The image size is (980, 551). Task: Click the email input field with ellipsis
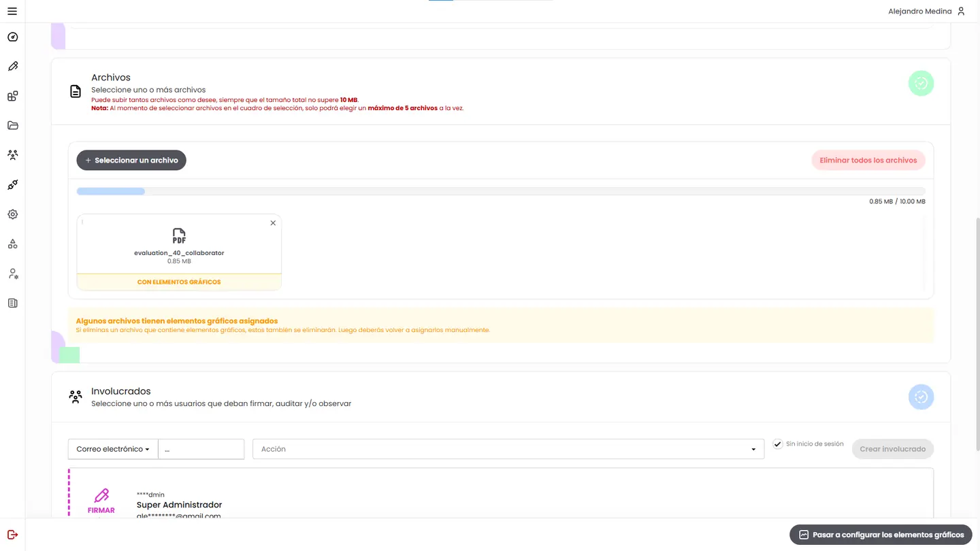pos(201,449)
